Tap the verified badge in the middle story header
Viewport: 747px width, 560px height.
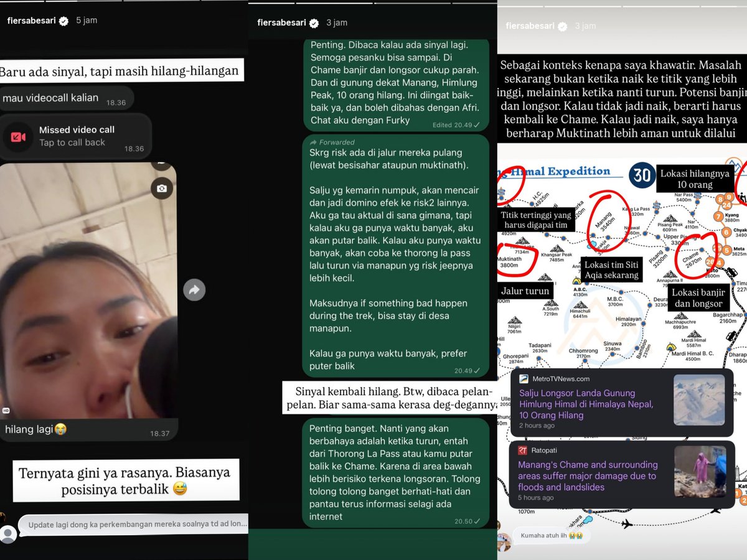[x=314, y=23]
